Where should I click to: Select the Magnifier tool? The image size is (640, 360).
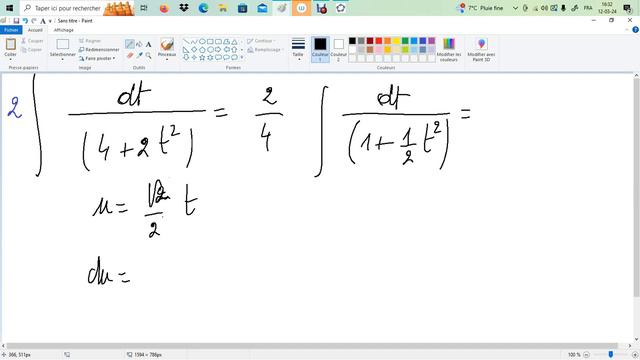pyautogui.click(x=149, y=55)
